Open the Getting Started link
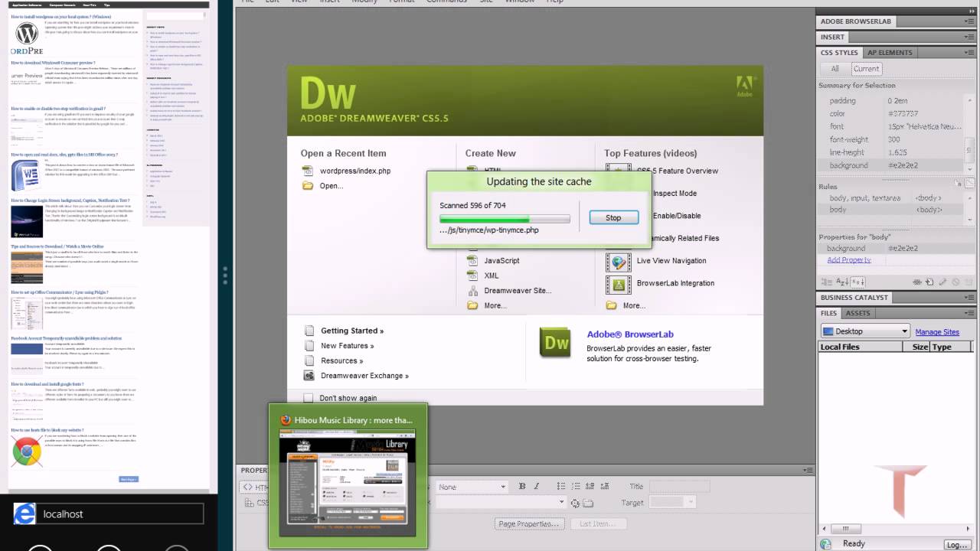980x551 pixels. (352, 331)
